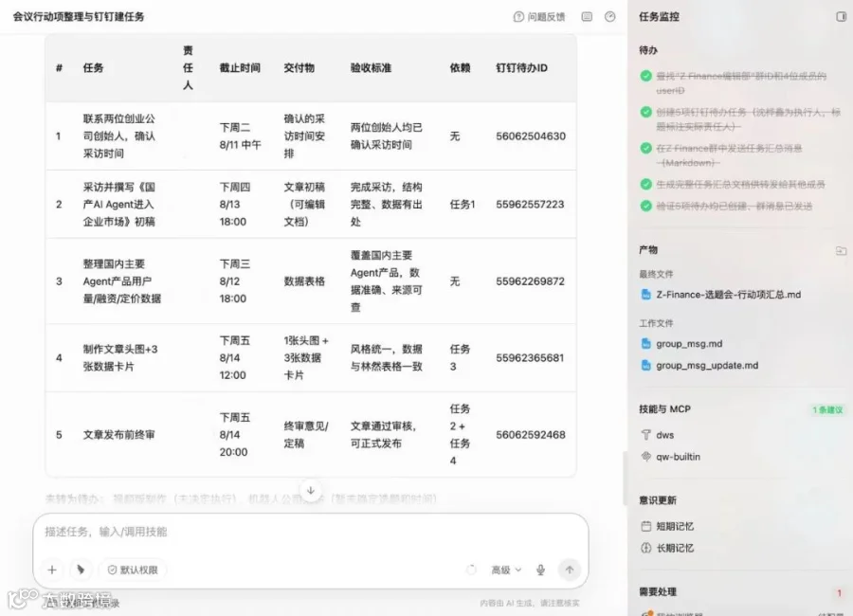Open group_msg_update.md work file
The width and height of the screenshot is (853, 616).
[x=707, y=366]
